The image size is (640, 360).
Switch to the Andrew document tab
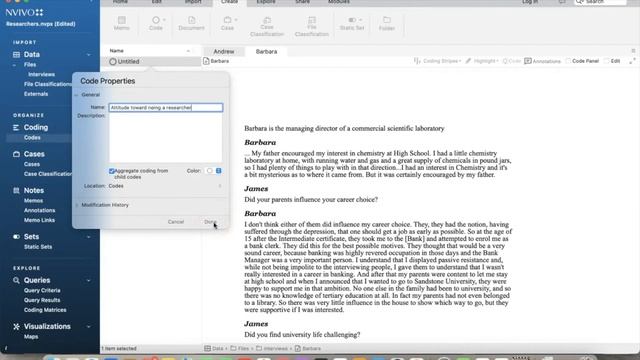pos(224,51)
